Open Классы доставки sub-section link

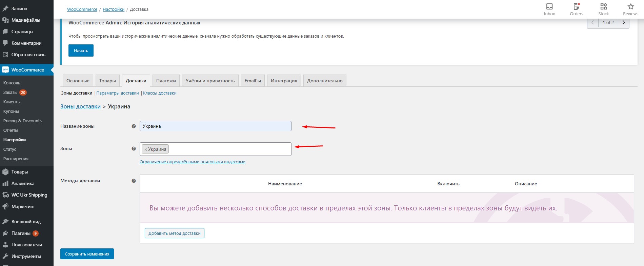[160, 93]
